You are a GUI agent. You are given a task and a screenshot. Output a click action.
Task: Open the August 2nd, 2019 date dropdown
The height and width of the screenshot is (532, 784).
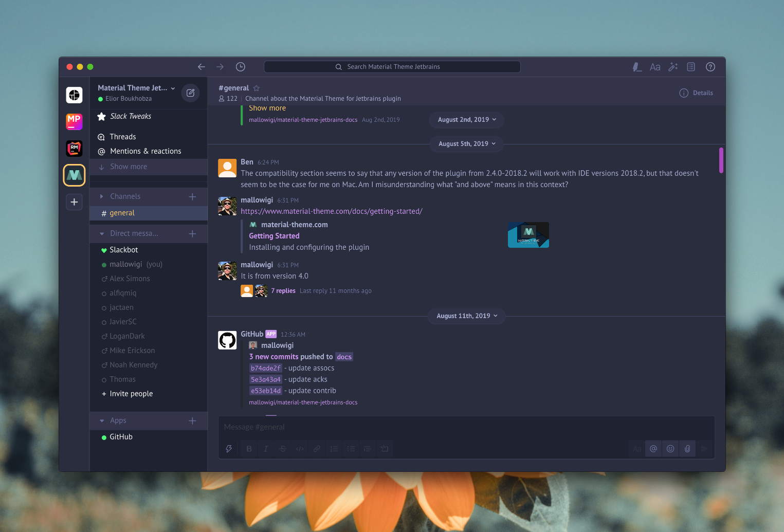(x=466, y=120)
